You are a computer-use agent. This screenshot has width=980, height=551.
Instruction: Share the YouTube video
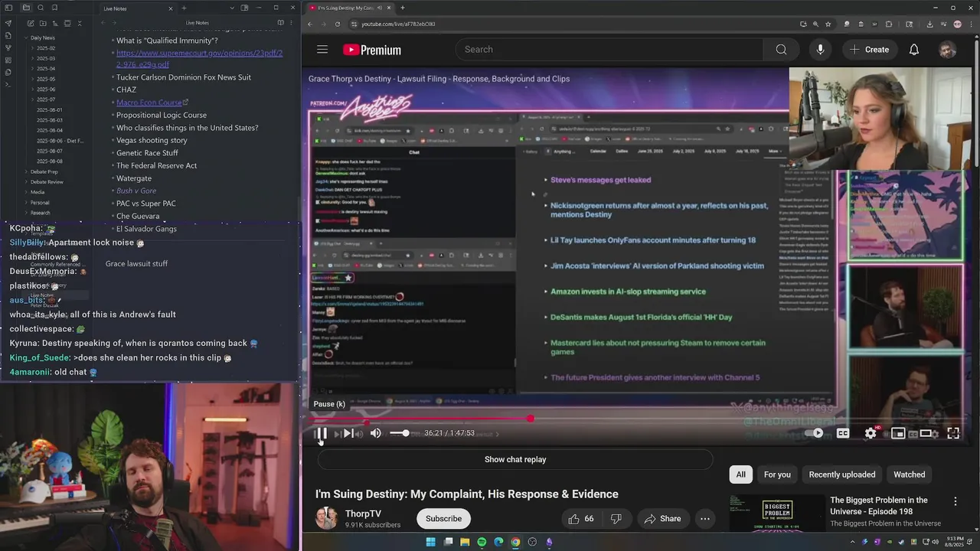click(x=662, y=518)
